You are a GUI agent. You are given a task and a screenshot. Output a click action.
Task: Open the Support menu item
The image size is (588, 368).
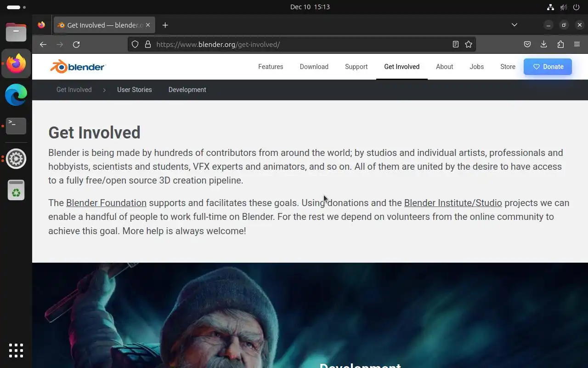(356, 67)
